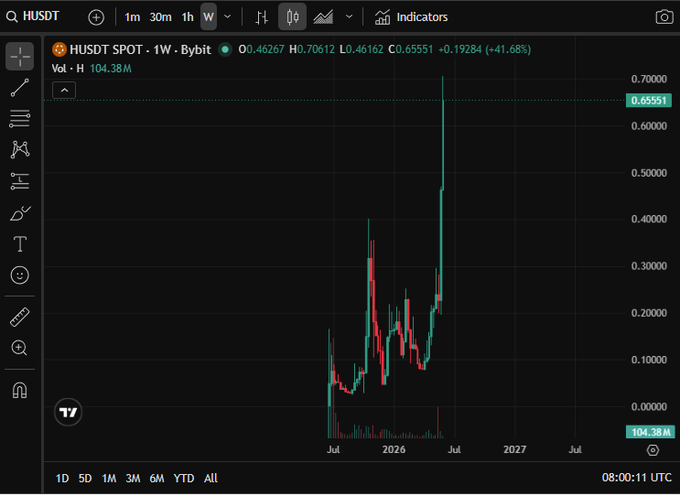680x496 pixels.
Task: Select the ruler measure tool
Action: [x=20, y=317]
